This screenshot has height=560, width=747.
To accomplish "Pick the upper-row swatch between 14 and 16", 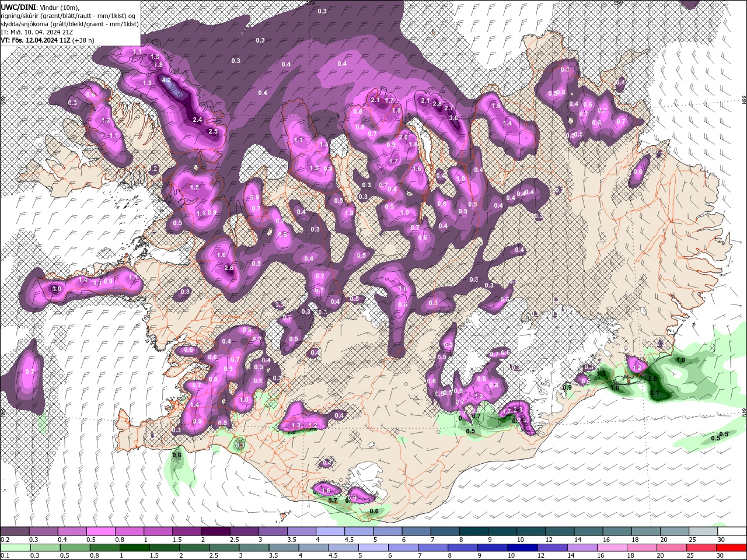I will [589, 531].
